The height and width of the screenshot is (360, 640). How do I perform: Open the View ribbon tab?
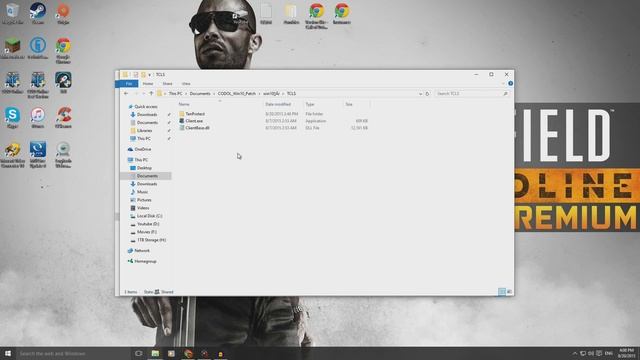186,83
